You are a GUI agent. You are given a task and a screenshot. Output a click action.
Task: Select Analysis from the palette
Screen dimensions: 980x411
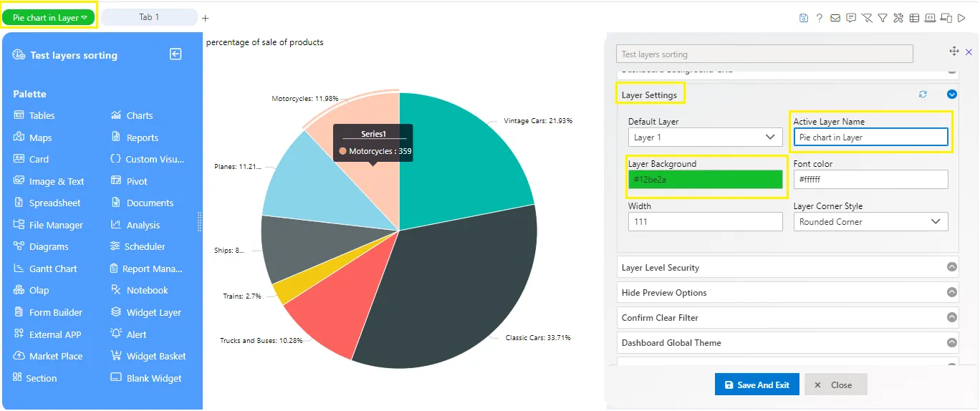tap(135, 225)
